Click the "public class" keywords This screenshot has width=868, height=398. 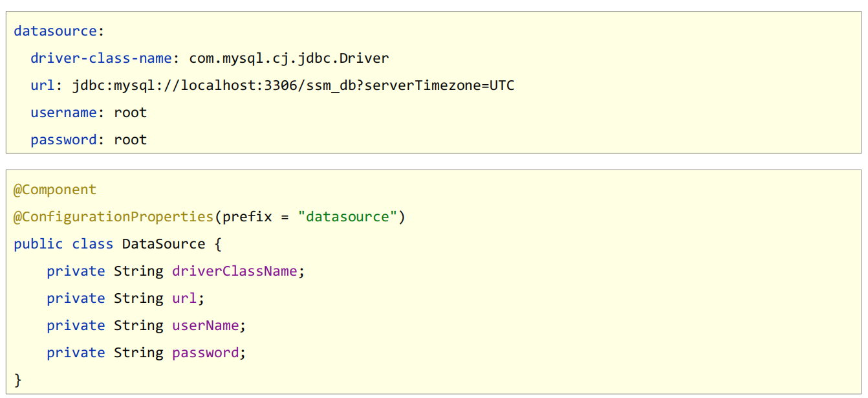(63, 244)
